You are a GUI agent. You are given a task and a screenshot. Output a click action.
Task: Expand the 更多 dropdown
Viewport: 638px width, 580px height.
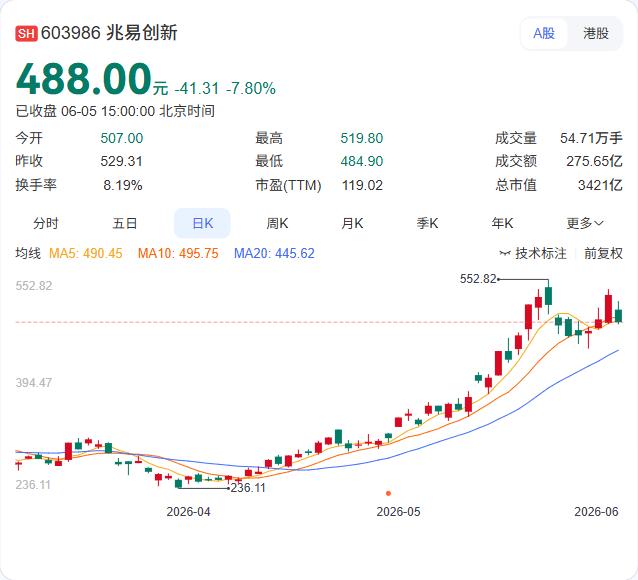coord(585,223)
